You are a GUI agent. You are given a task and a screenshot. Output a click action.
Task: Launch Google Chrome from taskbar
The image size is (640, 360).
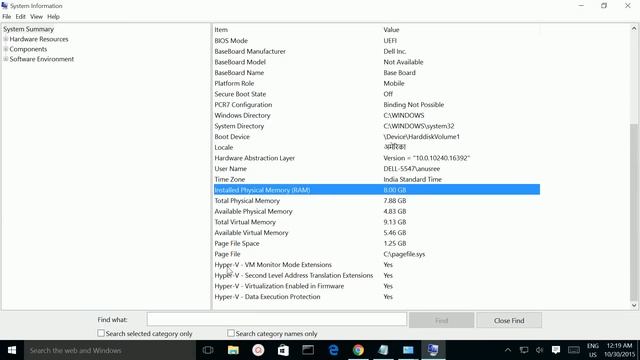pyautogui.click(x=358, y=350)
